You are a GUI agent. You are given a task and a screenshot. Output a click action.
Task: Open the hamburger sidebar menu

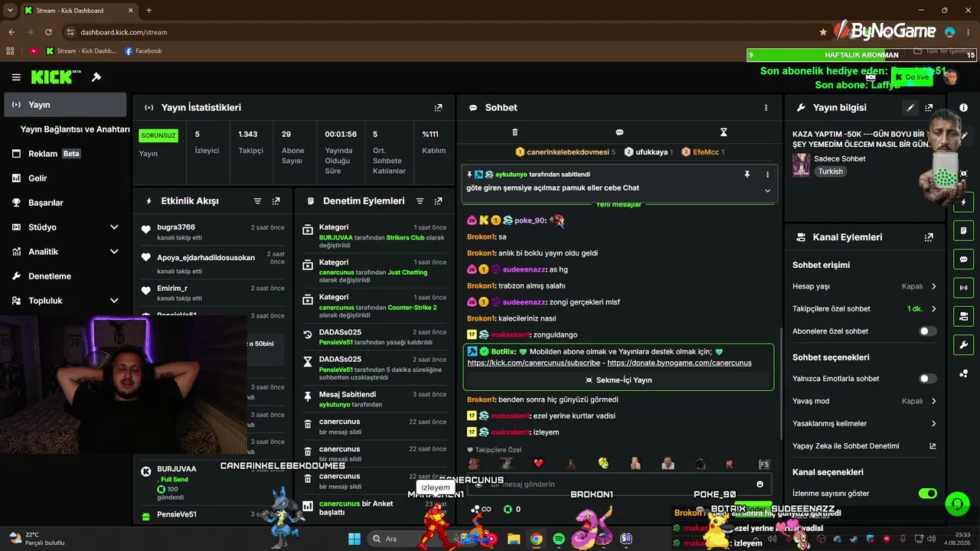pyautogui.click(x=16, y=77)
